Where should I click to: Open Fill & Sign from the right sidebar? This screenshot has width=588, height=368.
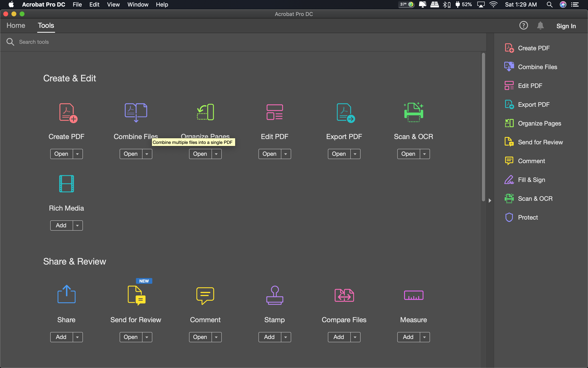525,180
